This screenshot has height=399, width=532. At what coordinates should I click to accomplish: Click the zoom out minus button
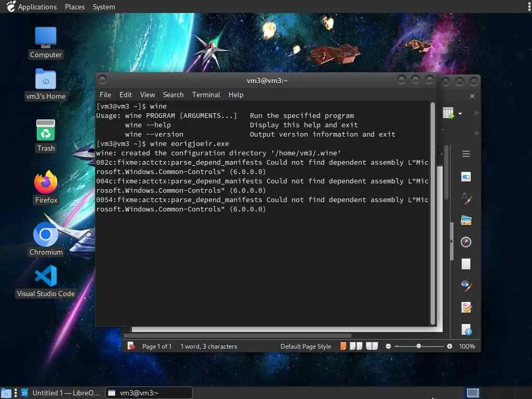[x=388, y=347]
